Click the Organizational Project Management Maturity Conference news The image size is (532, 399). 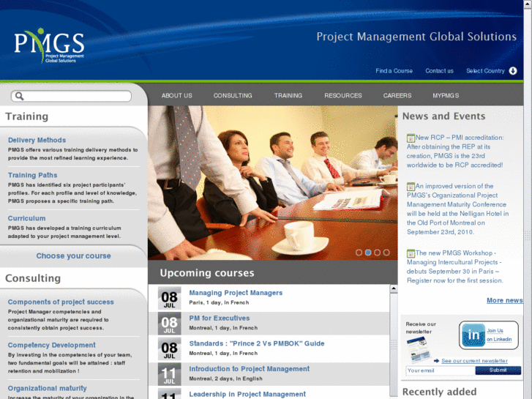pyautogui.click(x=457, y=209)
